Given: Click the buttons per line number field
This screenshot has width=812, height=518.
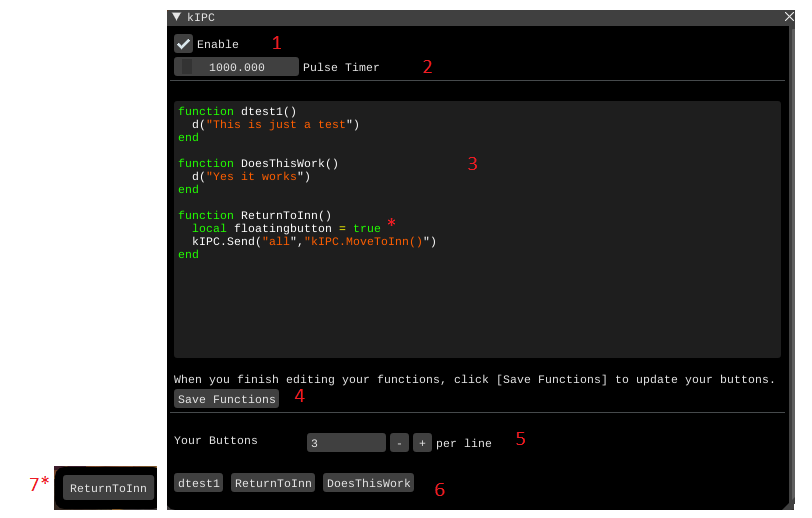Looking at the screenshot, I should [346, 443].
